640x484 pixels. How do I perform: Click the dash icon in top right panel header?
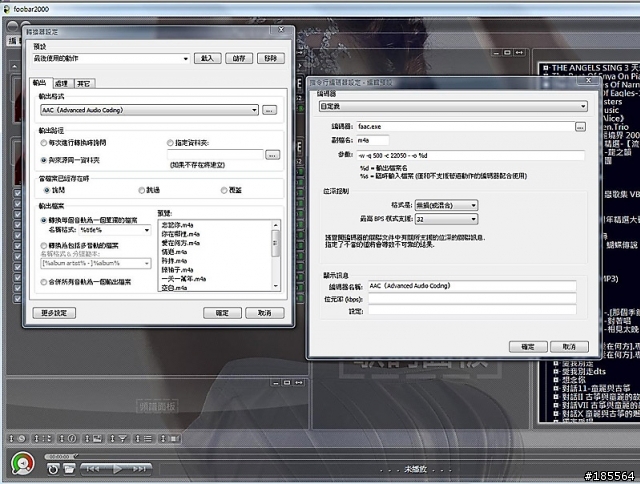pyautogui.click(x=496, y=53)
